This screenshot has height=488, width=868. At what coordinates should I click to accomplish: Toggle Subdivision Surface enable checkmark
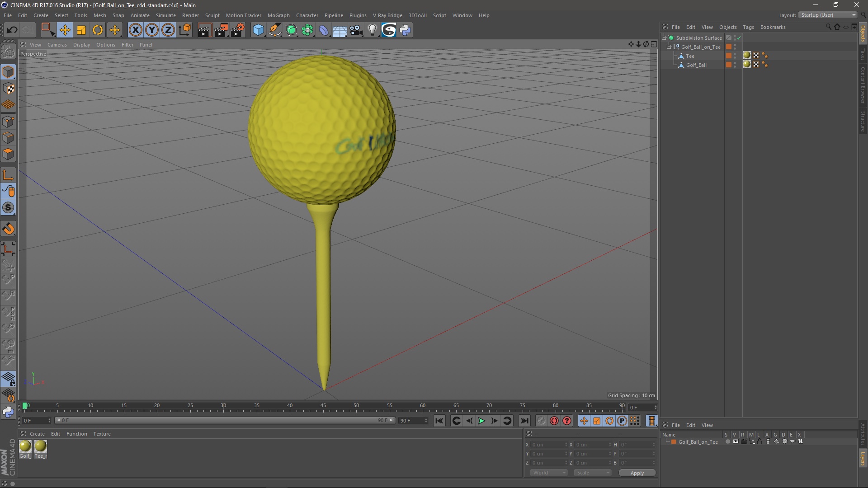click(739, 38)
